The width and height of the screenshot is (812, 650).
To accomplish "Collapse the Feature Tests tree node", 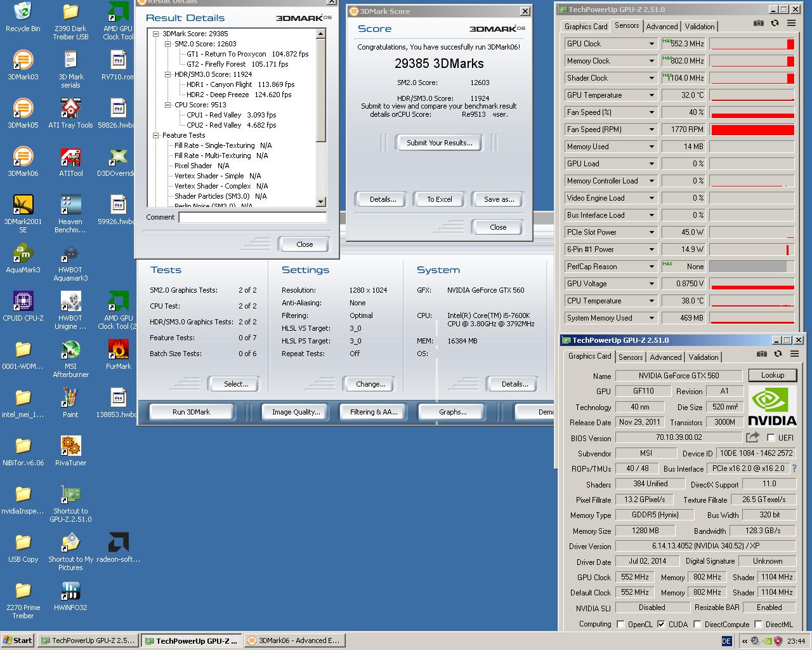I will 156,135.
